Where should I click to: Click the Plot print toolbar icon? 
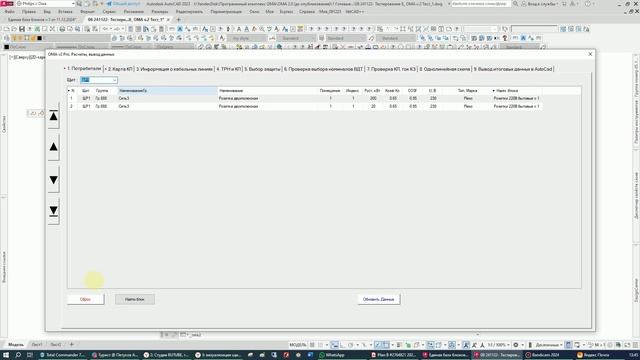click(x=62, y=29)
